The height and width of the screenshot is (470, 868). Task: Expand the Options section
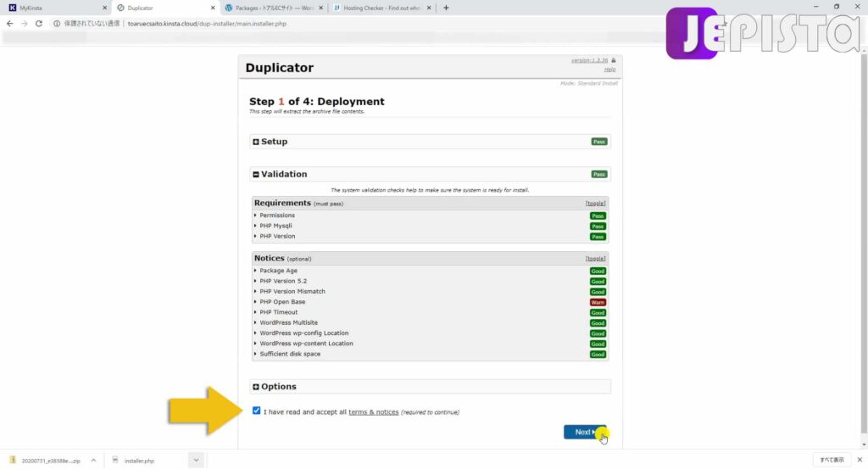click(x=256, y=387)
